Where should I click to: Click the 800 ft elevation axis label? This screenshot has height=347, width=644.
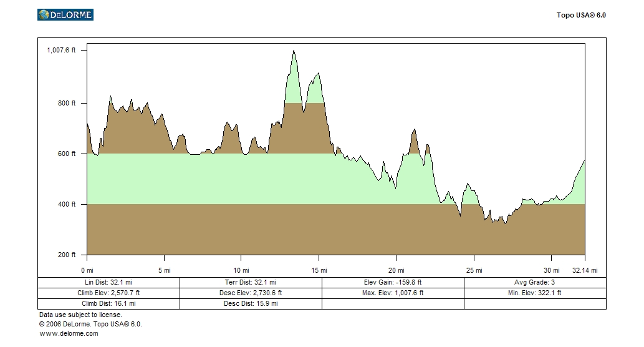(68, 103)
